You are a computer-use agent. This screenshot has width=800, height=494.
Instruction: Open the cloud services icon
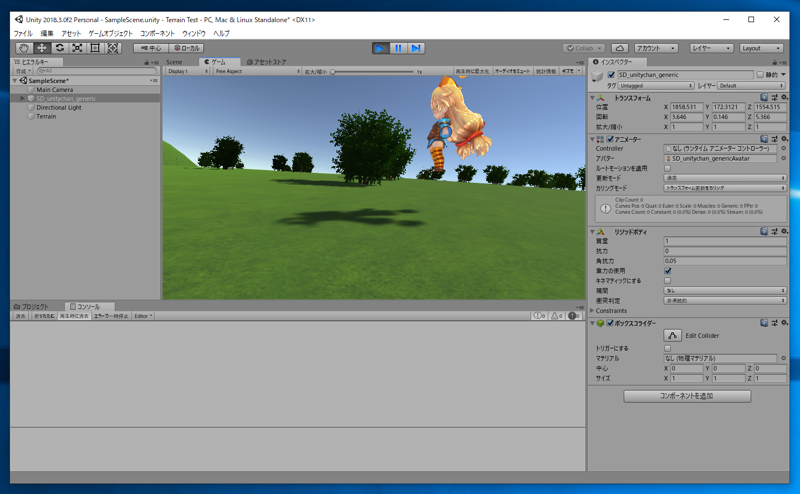coord(619,48)
